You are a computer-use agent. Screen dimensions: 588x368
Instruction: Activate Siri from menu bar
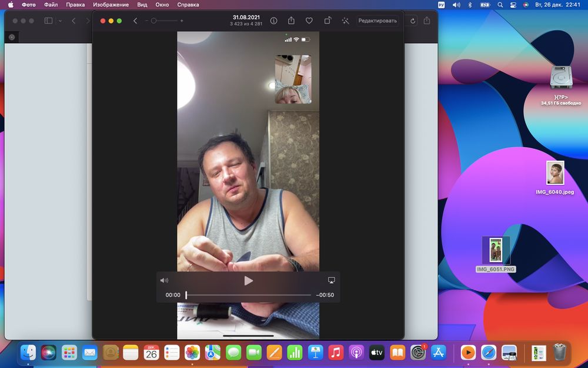526,5
